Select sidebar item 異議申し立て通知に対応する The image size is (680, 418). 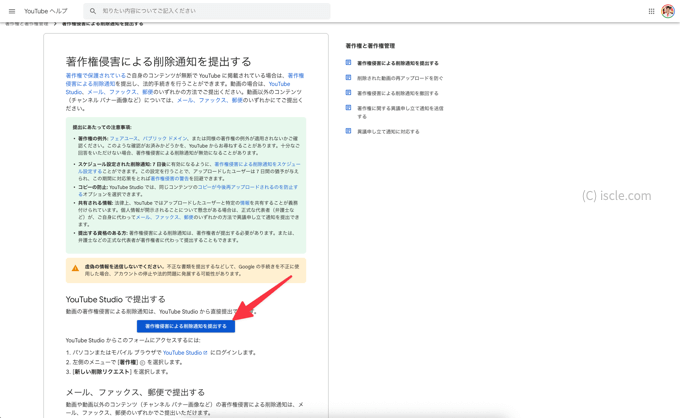click(388, 131)
